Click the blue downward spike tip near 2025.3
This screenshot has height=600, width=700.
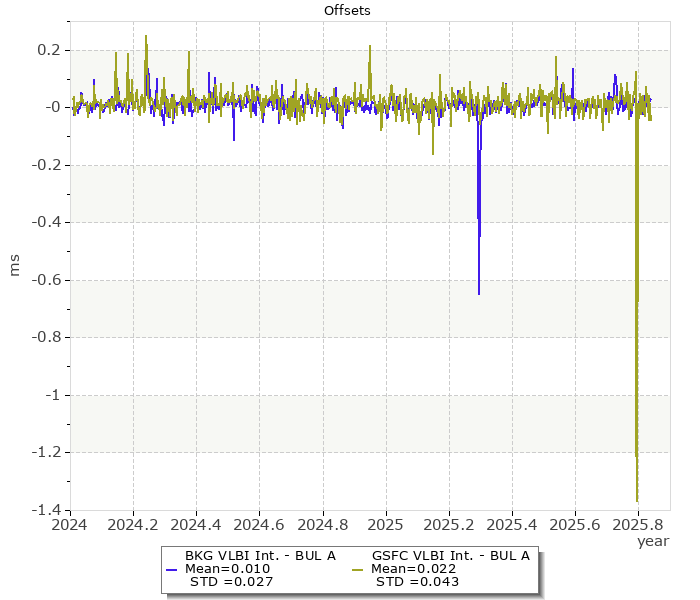(x=479, y=294)
